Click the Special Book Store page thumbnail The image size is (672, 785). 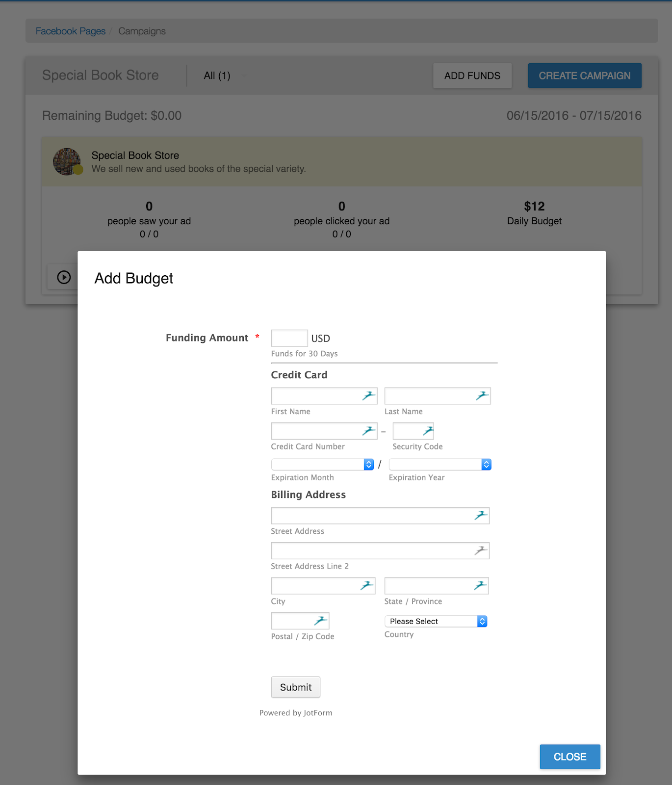click(x=67, y=161)
